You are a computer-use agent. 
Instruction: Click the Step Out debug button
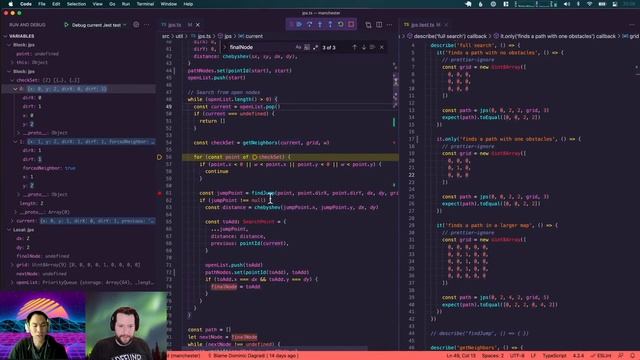coord(330,24)
